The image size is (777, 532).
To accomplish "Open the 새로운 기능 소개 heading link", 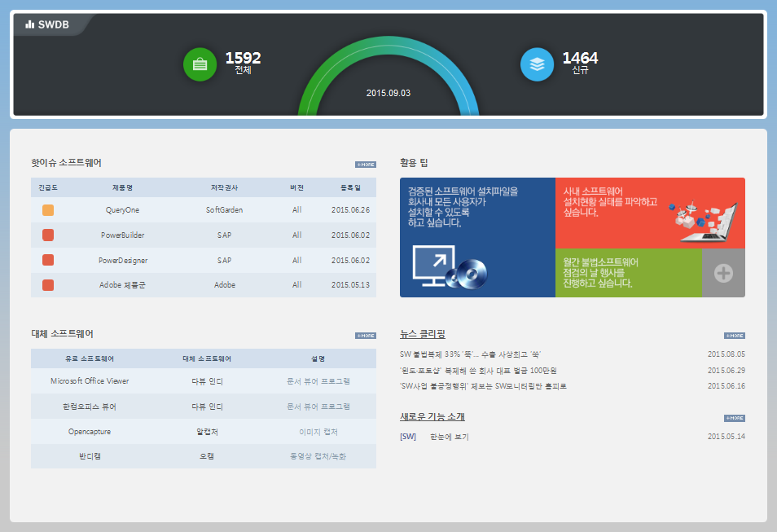I will pos(432,416).
